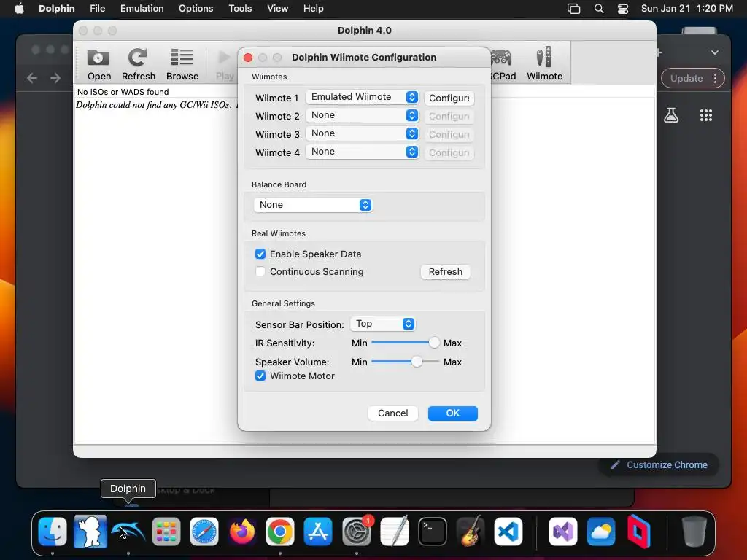747x560 pixels.
Task: Click the Spotlight search icon in menu bar
Action: tap(599, 9)
